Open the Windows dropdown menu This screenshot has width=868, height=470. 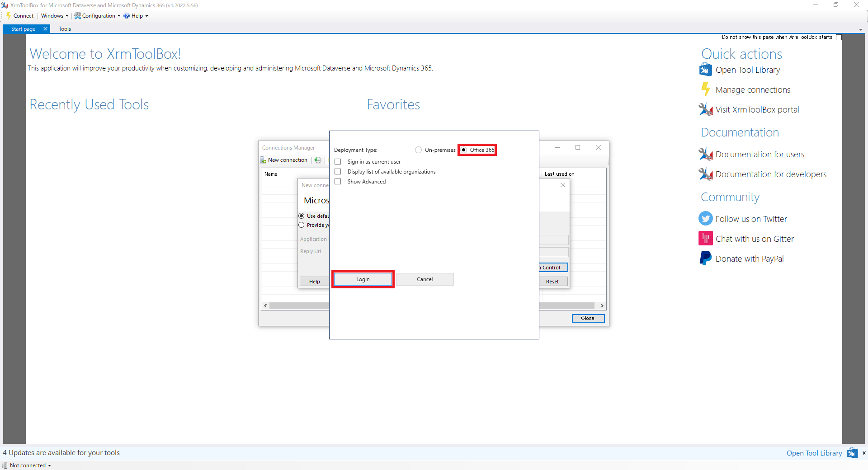(x=55, y=16)
